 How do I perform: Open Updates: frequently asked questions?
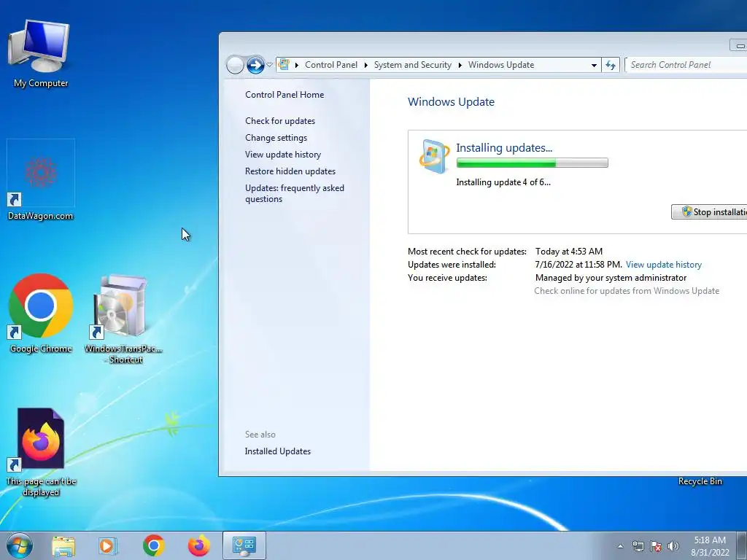[295, 193]
